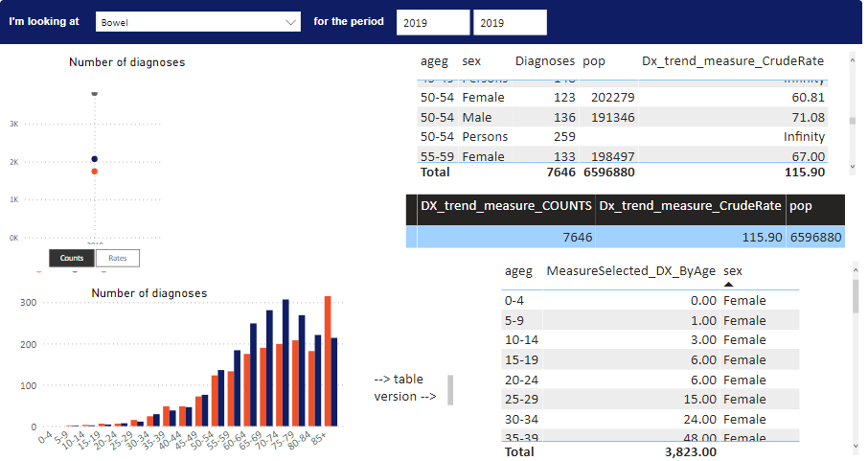This screenshot has width=868, height=461.
Task: Select the dark blue dot on trend chart
Action: (95, 159)
